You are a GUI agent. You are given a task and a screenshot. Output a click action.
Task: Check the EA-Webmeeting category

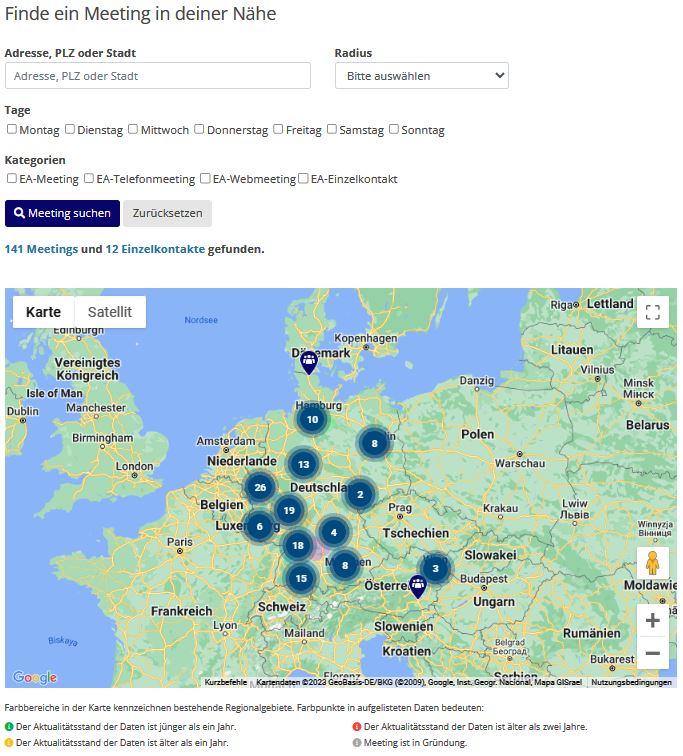click(x=205, y=179)
